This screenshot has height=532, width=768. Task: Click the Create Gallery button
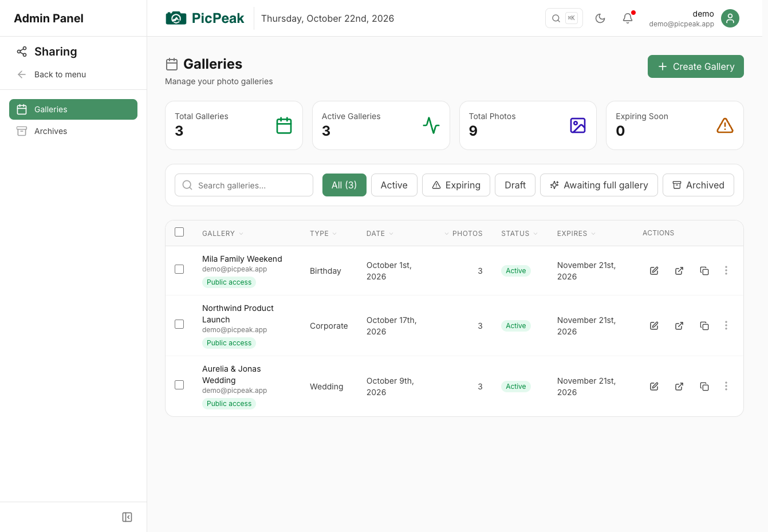(x=696, y=66)
